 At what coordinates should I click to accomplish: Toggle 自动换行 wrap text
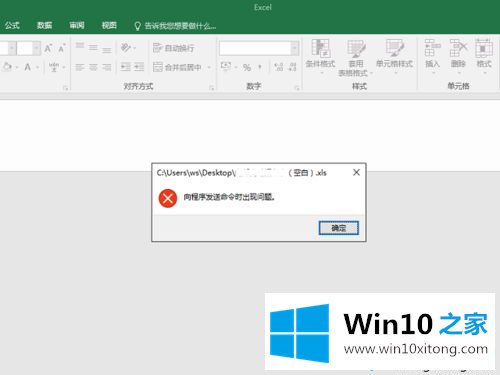pos(173,48)
